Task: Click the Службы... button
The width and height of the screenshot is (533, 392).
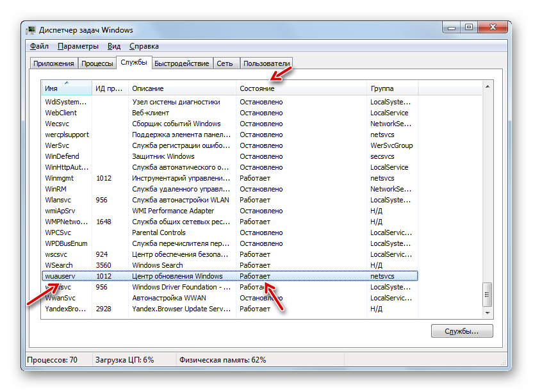Action: 461,331
